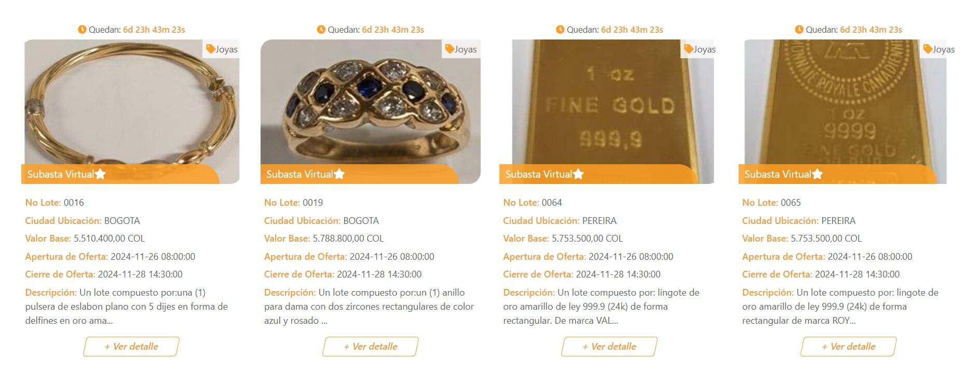The height and width of the screenshot is (384, 980).
Task: Click the Joyas tag icon on lot 0064
Action: click(x=689, y=49)
